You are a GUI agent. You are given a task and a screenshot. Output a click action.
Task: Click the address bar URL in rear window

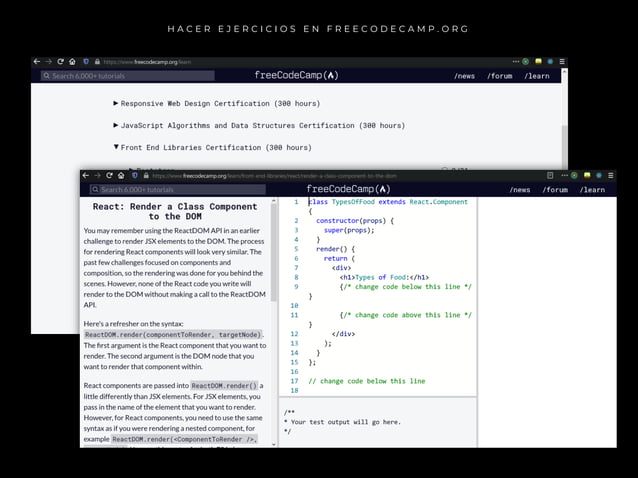[147, 62]
